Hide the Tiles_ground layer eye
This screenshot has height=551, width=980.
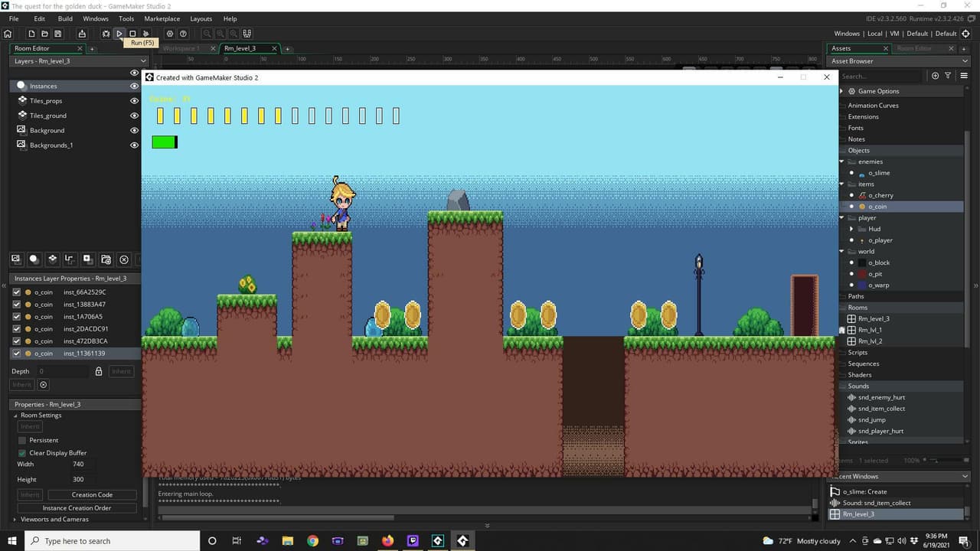[x=135, y=116]
